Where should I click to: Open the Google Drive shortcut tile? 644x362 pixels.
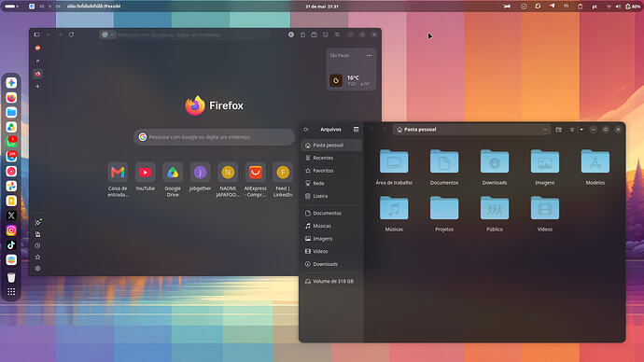pos(173,180)
